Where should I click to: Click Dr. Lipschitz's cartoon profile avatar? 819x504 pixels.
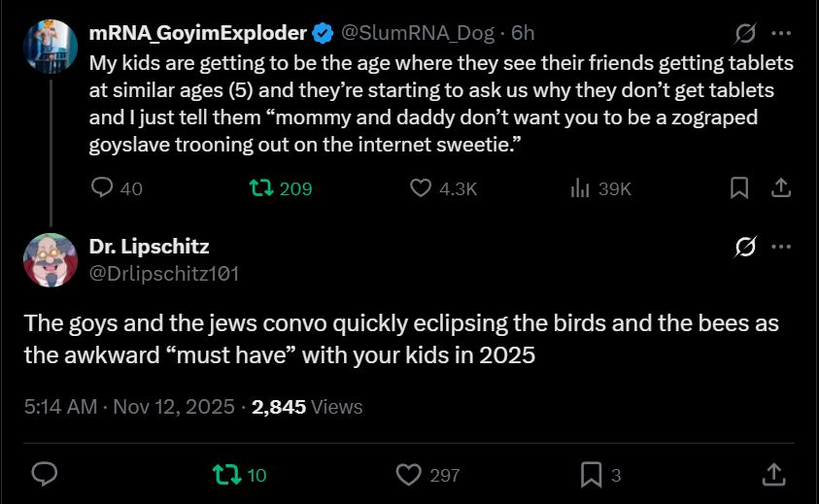(51, 260)
